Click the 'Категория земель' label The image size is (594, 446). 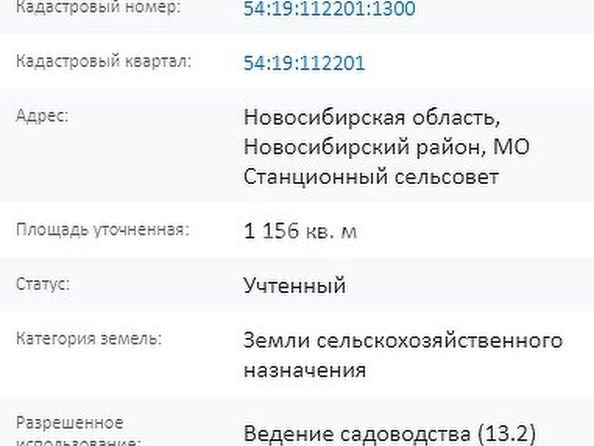click(89, 339)
